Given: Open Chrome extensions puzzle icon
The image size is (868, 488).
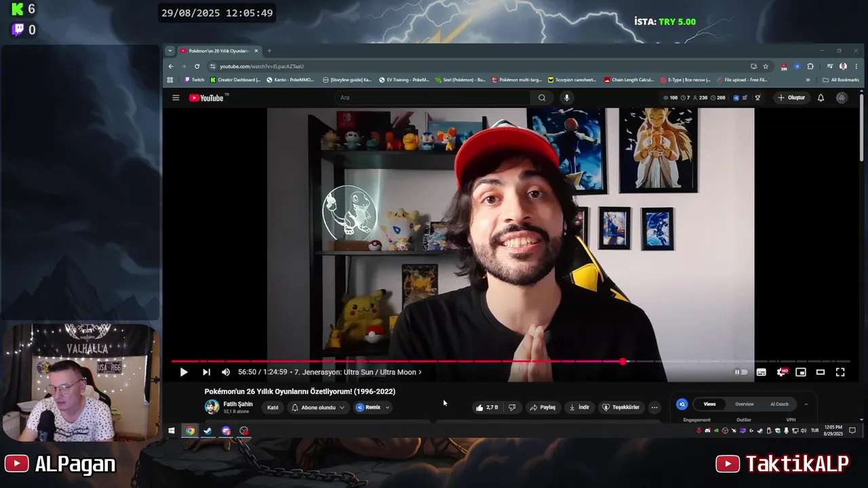Looking at the screenshot, I should pyautogui.click(x=810, y=66).
